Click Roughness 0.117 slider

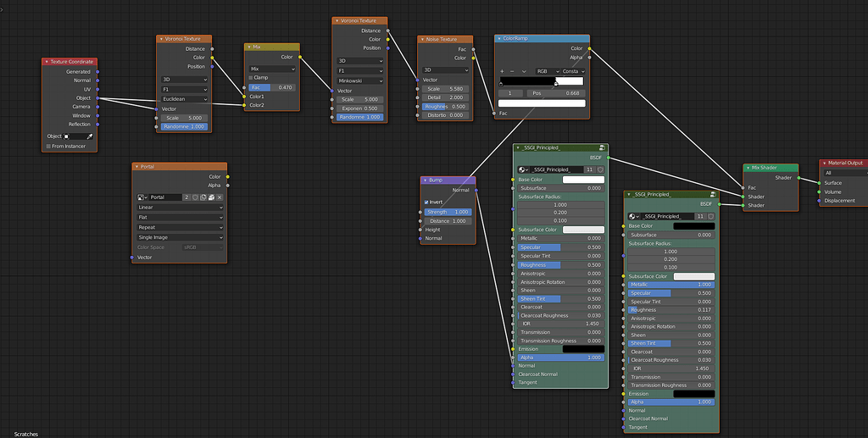[x=671, y=310]
